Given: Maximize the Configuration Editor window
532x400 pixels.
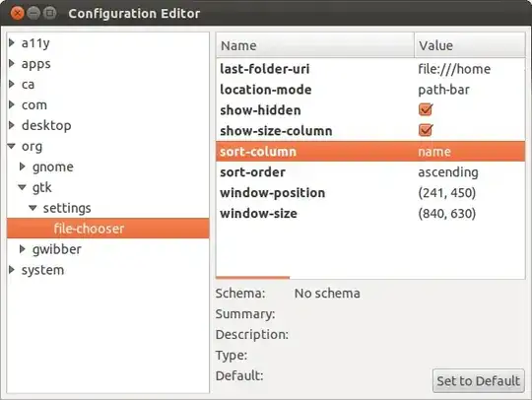Looking at the screenshot, I should [x=50, y=13].
